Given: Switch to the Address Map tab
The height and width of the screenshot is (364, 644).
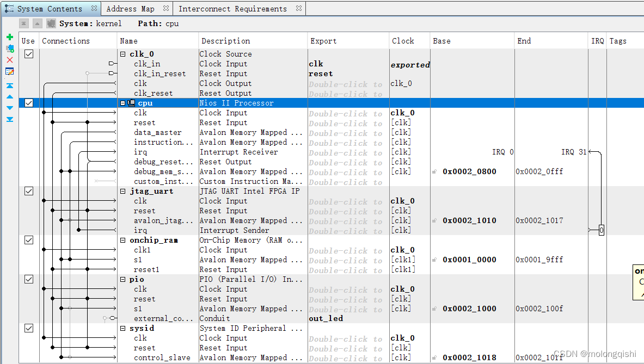Looking at the screenshot, I should [131, 9].
